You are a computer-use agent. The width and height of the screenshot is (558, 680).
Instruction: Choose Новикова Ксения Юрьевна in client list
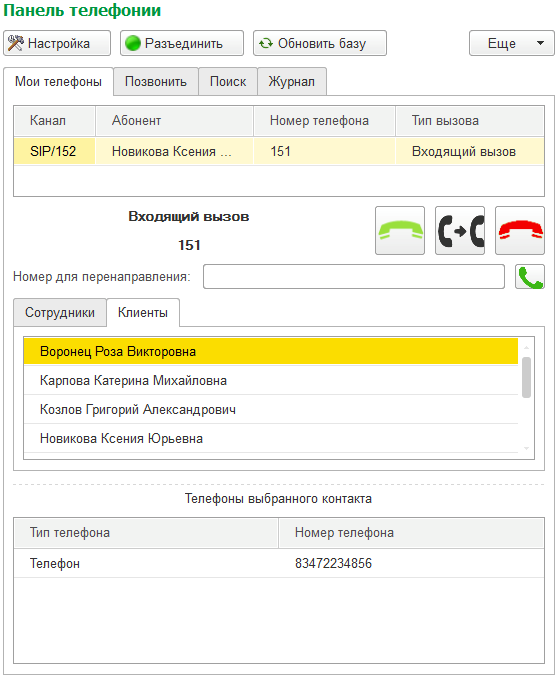(x=271, y=438)
